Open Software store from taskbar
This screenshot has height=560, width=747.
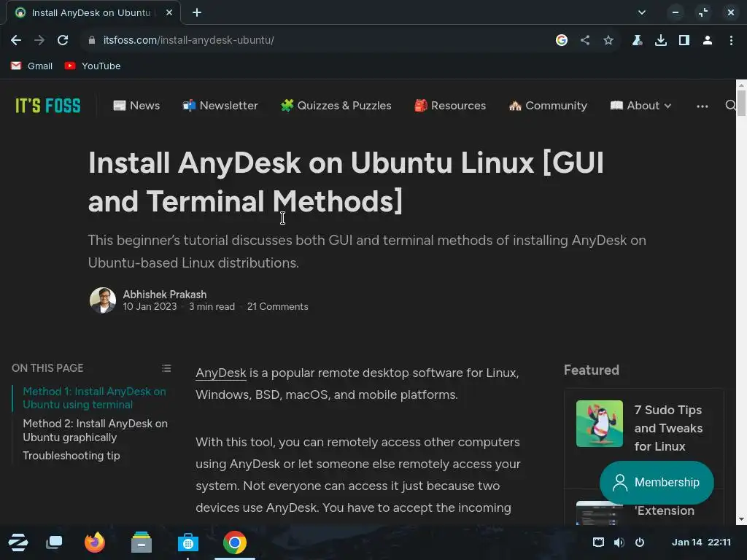coord(188,542)
